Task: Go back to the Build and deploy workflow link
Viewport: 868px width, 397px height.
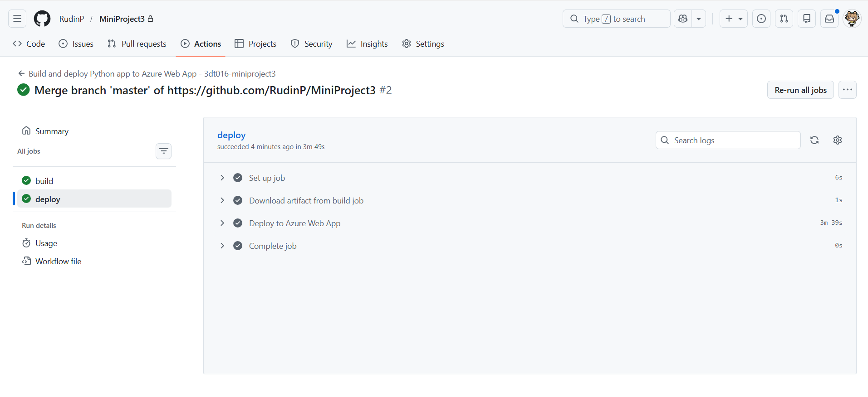Action: coord(152,73)
